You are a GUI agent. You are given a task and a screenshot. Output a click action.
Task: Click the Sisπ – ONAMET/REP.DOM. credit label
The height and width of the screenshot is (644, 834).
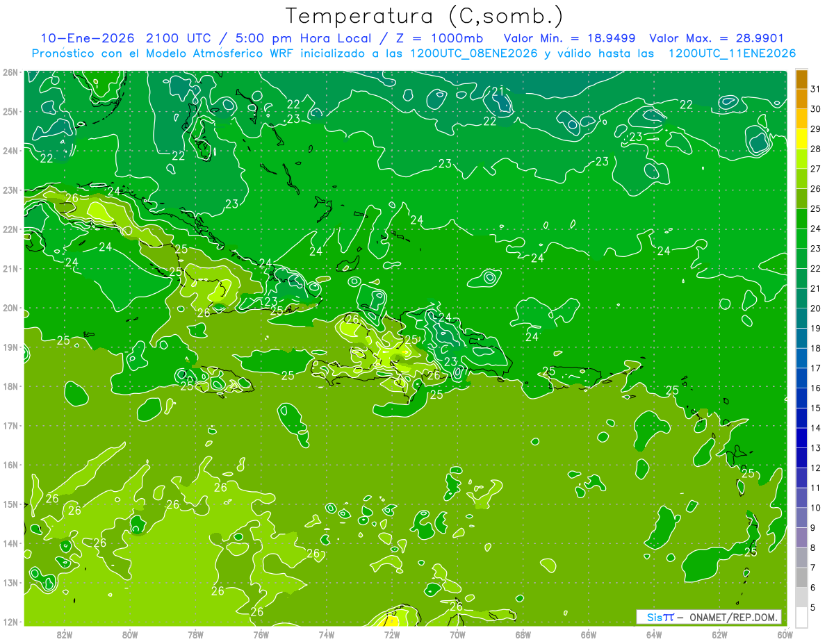pos(709,617)
